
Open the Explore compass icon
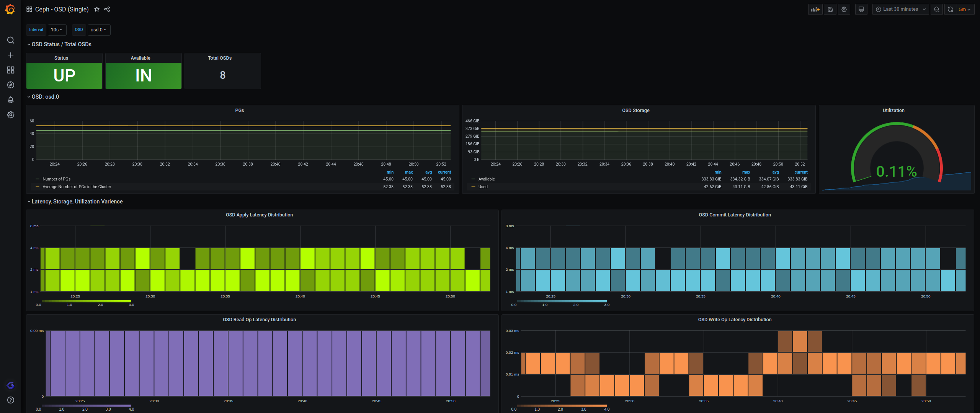11,85
